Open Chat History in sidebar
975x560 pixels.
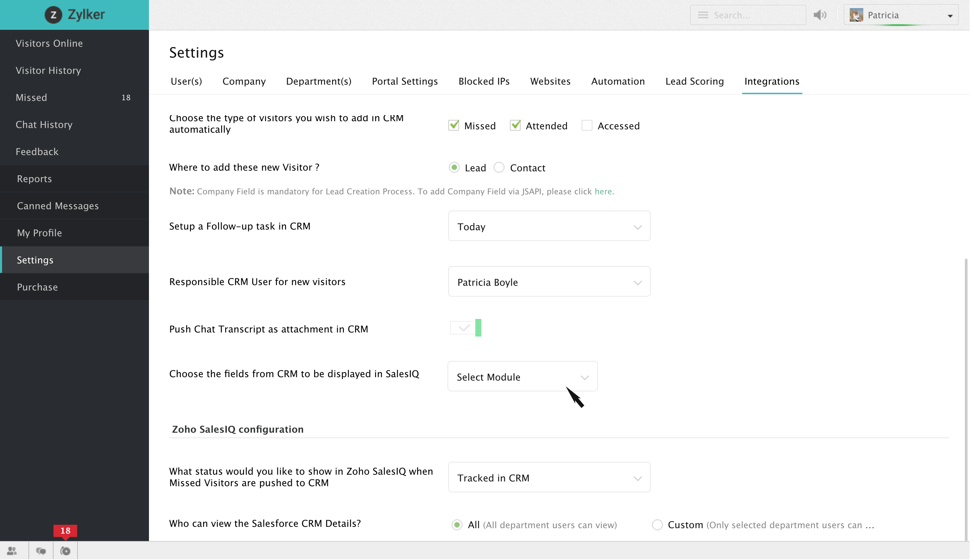point(75,125)
